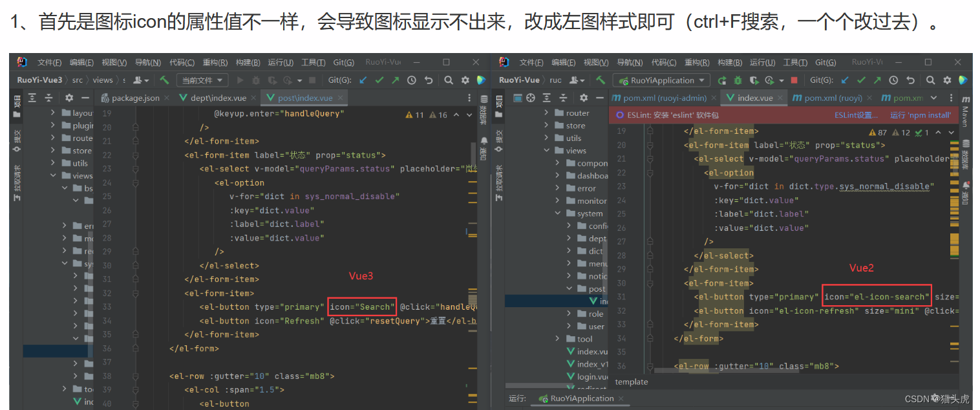Screen dimensions: 980x410
Task: Expand the monitor folder in RuoYi-Vue tree
Action: [558, 200]
